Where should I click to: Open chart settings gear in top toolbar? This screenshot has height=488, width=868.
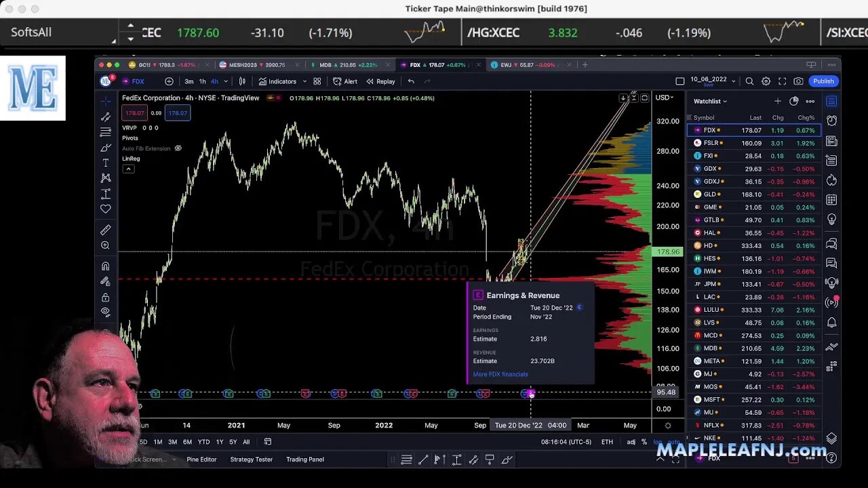766,81
